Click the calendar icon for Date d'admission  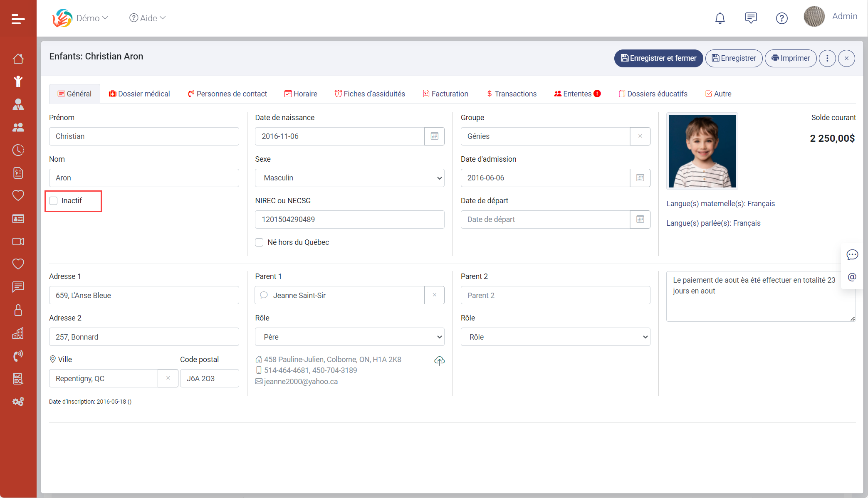639,178
